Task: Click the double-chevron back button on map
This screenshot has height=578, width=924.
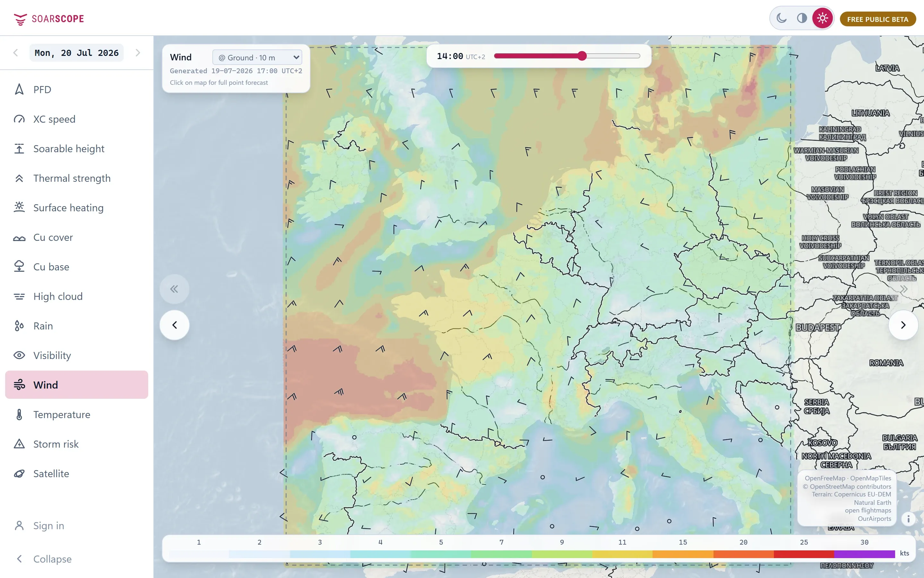Action: [x=174, y=289]
